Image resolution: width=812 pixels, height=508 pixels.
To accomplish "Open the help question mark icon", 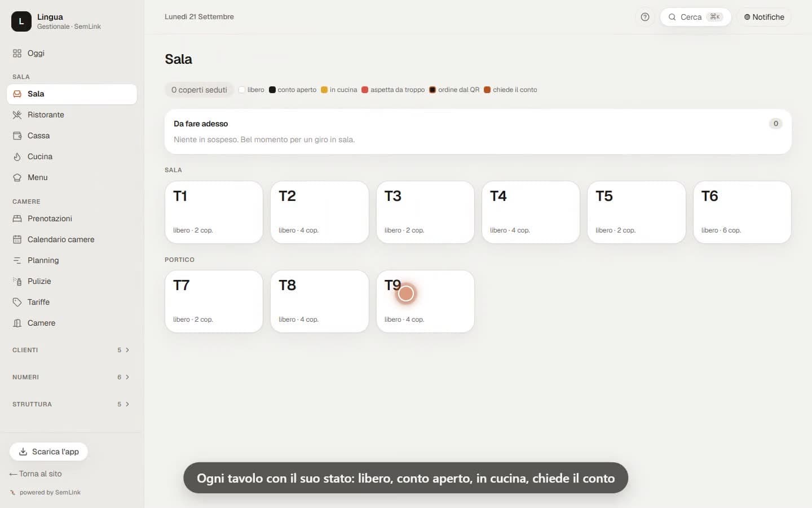I will (x=645, y=17).
